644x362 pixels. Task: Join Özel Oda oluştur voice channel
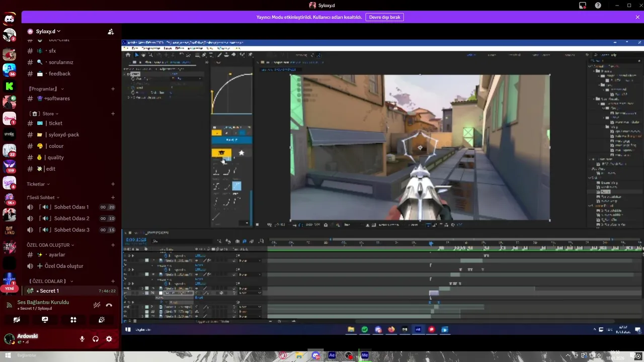pos(71,266)
